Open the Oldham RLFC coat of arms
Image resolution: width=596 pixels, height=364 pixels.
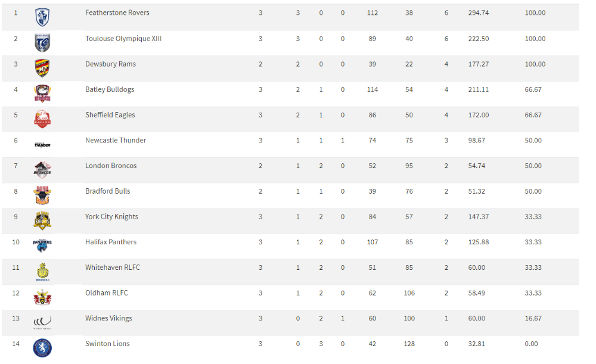pos(42,297)
